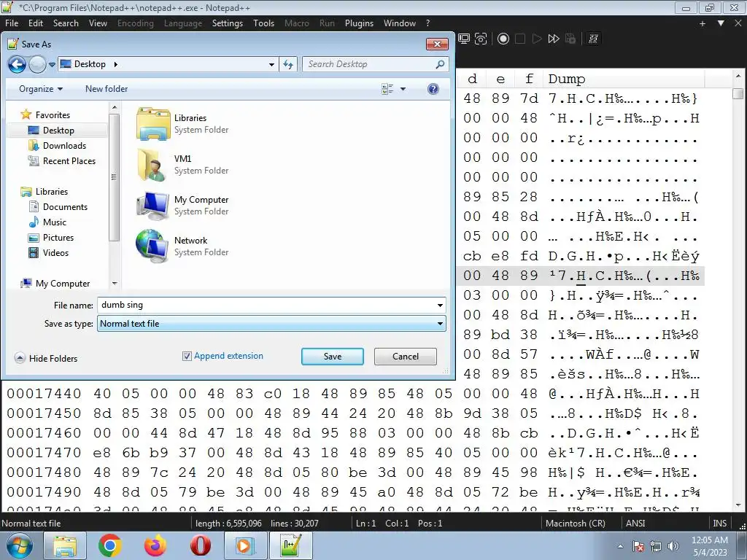Select the VM1 user folder icon
The width and height of the screenshot is (747, 560).
[153, 164]
